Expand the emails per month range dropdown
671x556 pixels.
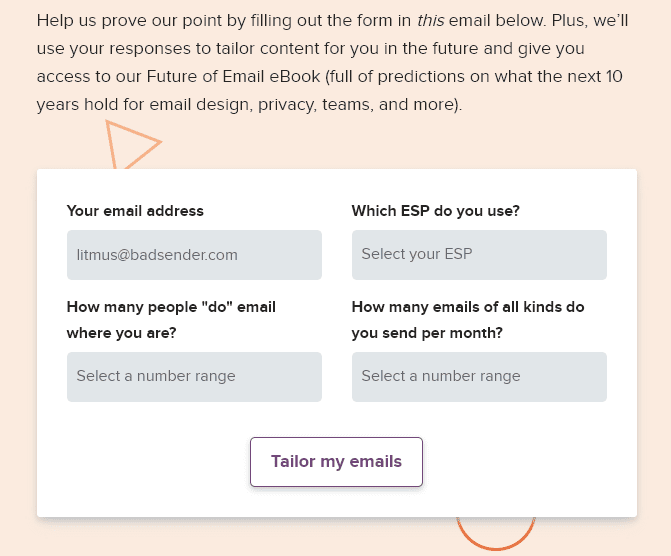[479, 377]
